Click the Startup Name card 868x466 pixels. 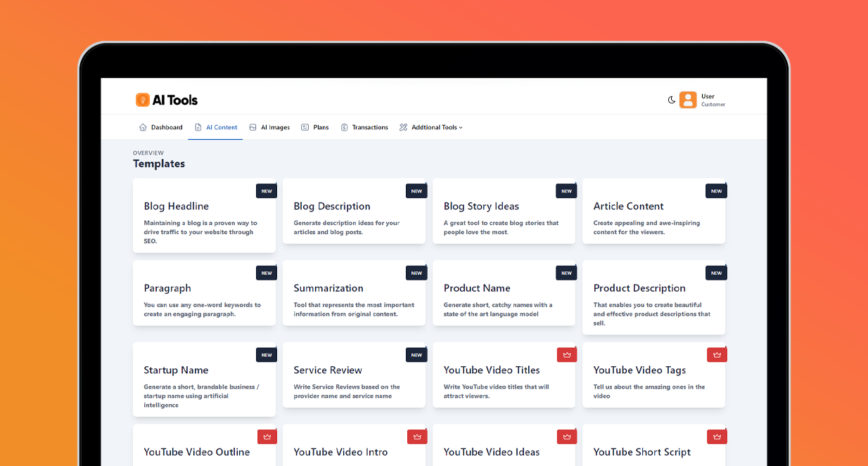pos(204,376)
